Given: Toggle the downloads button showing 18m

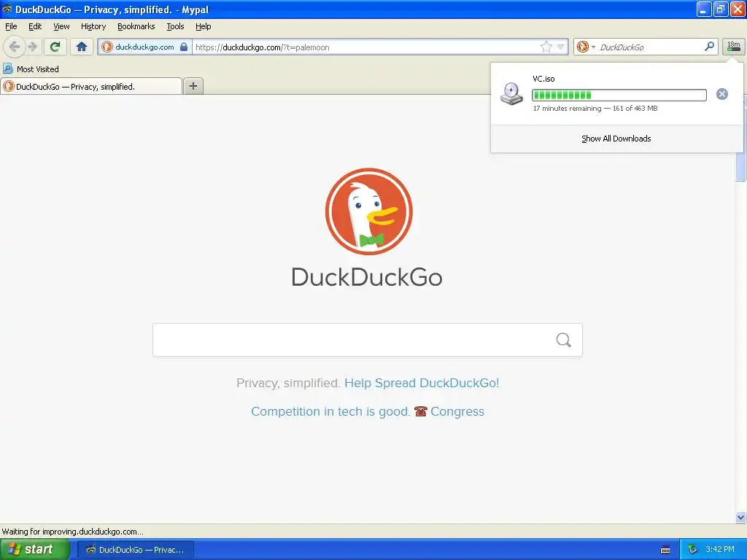Looking at the screenshot, I should click(x=733, y=47).
